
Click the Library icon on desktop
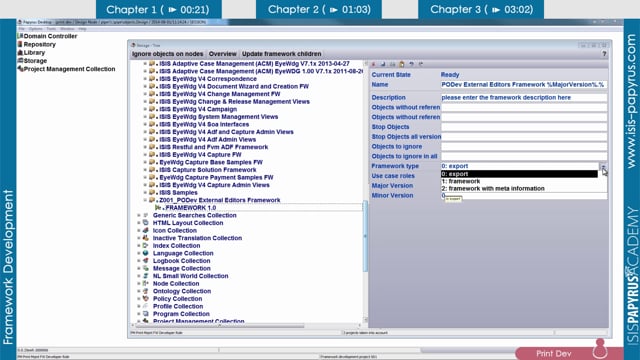coord(20,52)
